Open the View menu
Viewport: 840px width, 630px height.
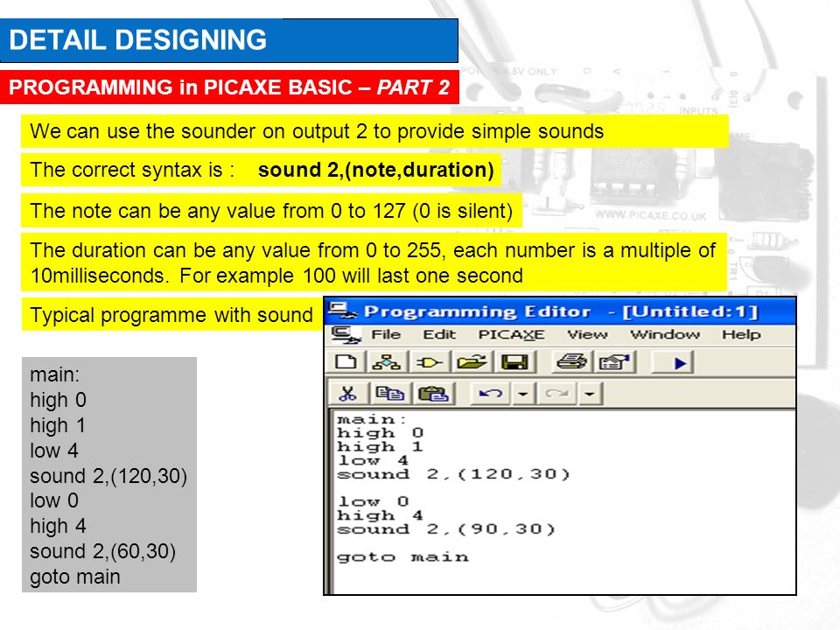(x=587, y=334)
